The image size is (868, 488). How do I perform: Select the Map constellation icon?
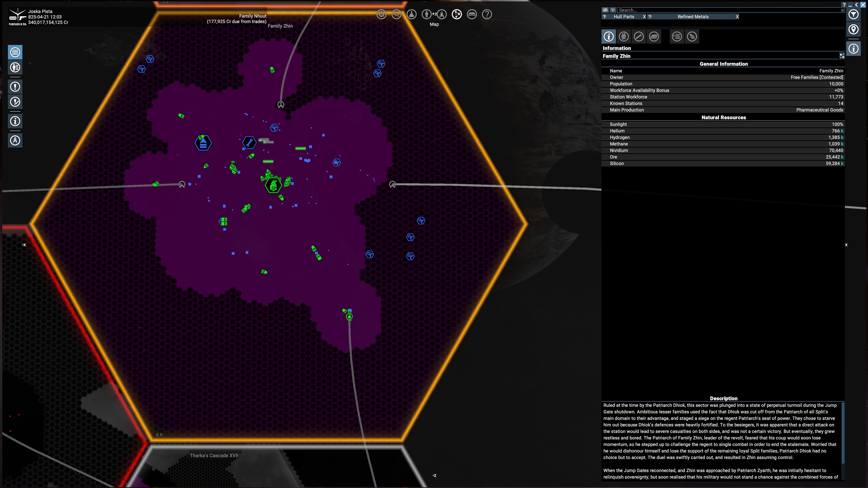pyautogui.click(x=457, y=14)
